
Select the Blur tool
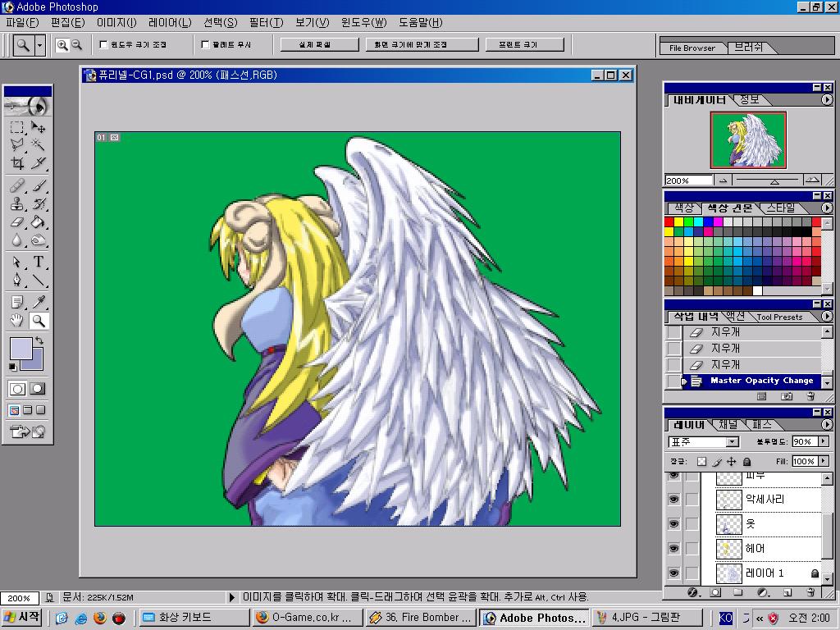[x=17, y=240]
